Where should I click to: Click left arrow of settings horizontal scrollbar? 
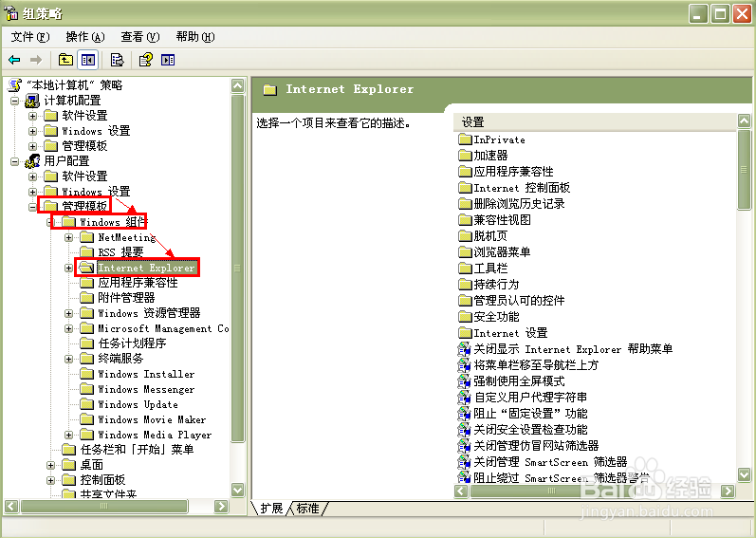[x=461, y=491]
